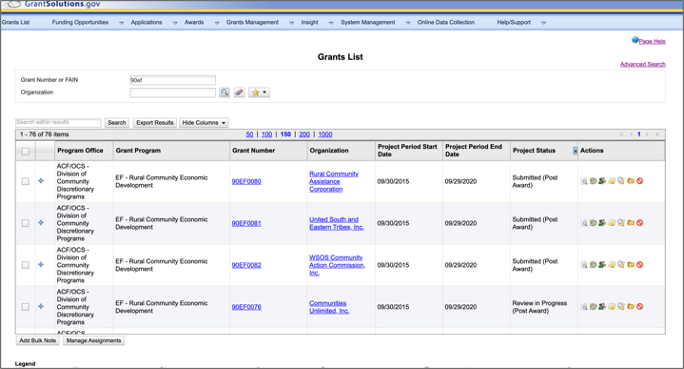Click the yellow note icon for 90EF0080
Screen dimensions: 684x369
612,181
